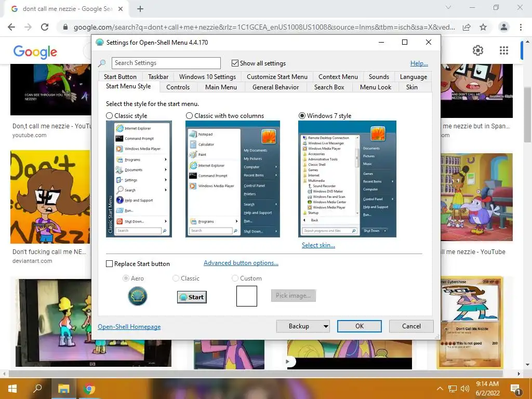Click the Windows 7 style preview image
532x399 pixels.
[347, 179]
